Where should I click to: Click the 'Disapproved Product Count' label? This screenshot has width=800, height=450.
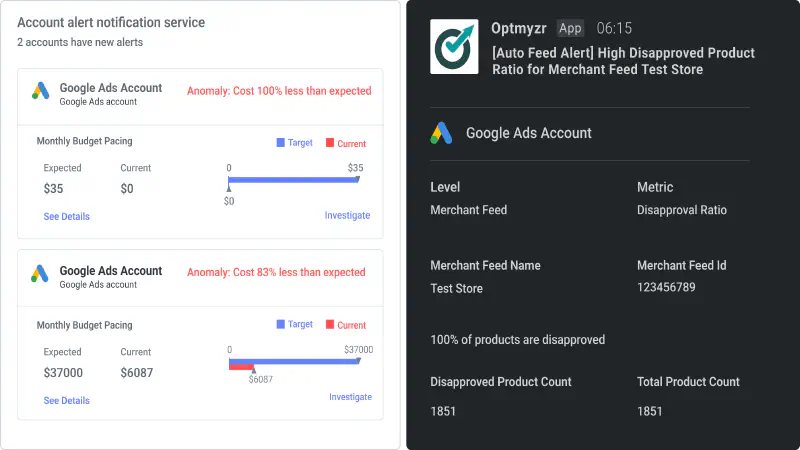(x=501, y=382)
